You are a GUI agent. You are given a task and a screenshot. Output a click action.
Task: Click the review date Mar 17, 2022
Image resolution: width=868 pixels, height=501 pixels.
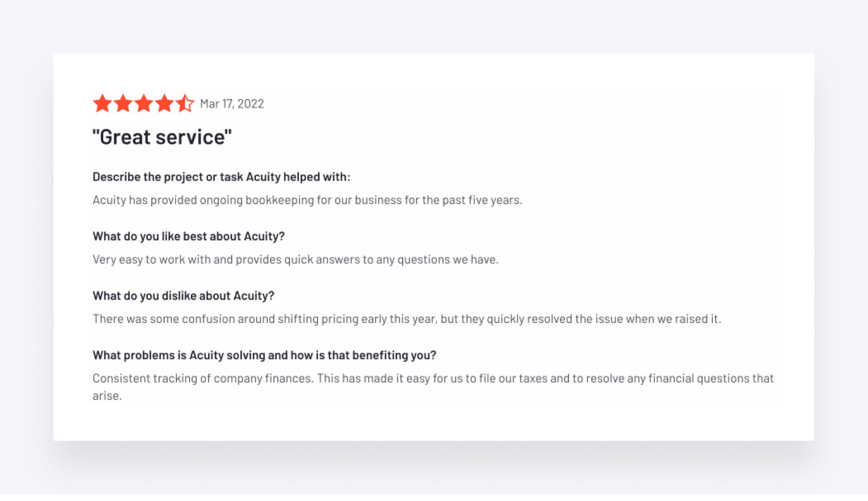point(232,104)
